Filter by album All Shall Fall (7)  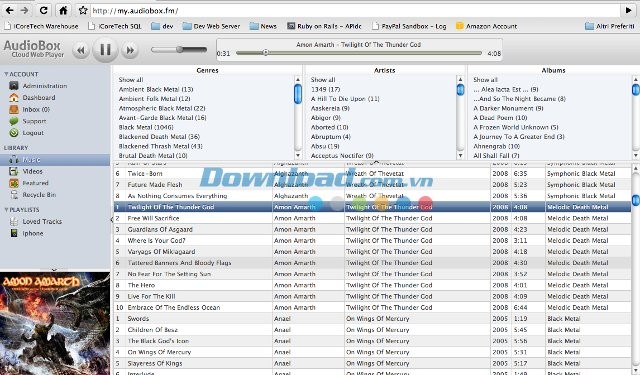tap(496, 155)
